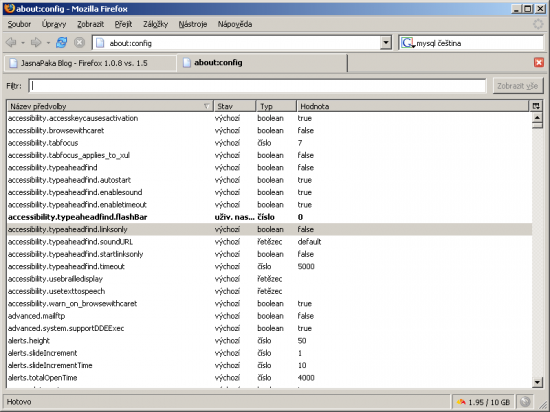Image resolution: width=550 pixels, height=412 pixels.
Task: Click the Forward navigation arrow
Action: tap(36, 43)
